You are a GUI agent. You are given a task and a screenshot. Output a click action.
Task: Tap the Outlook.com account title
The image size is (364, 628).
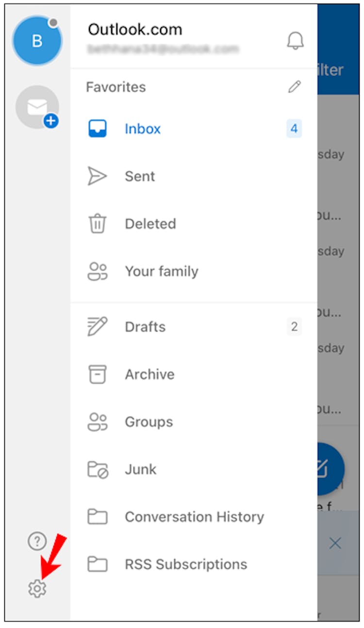(135, 30)
